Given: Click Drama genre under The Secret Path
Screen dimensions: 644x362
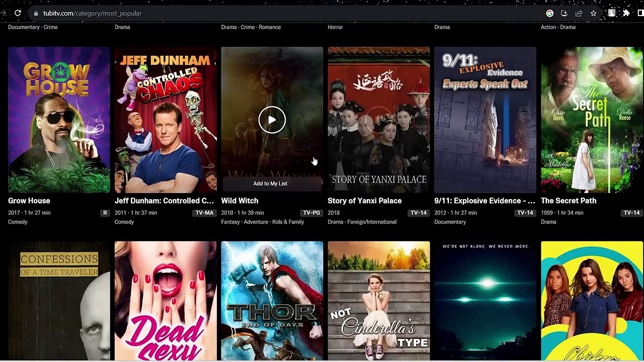Looking at the screenshot, I should 548,222.
